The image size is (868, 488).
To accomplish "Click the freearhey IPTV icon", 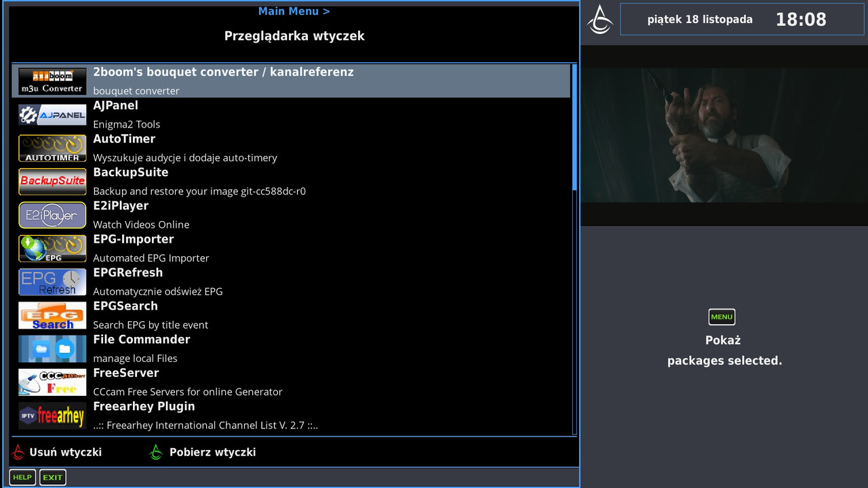I will click(52, 415).
